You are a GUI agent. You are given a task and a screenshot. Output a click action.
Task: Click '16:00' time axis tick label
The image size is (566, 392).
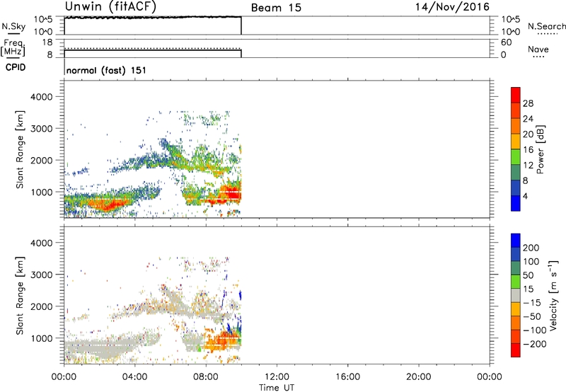pos(347,377)
